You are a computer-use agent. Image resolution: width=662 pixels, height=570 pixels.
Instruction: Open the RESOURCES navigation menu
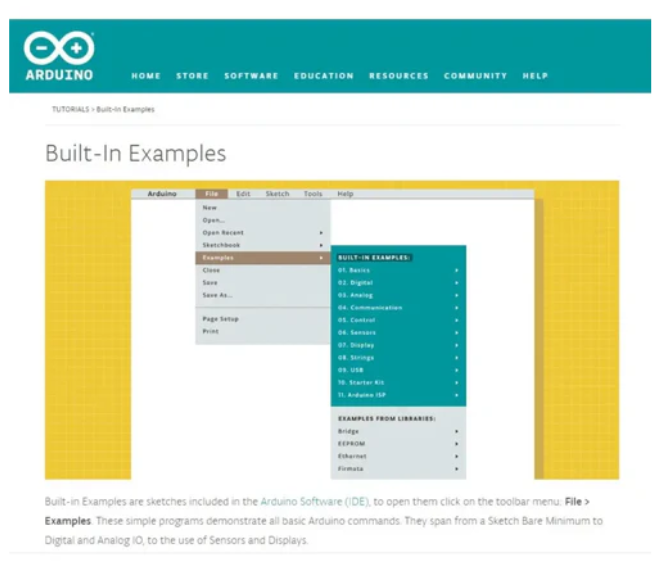[x=398, y=76]
